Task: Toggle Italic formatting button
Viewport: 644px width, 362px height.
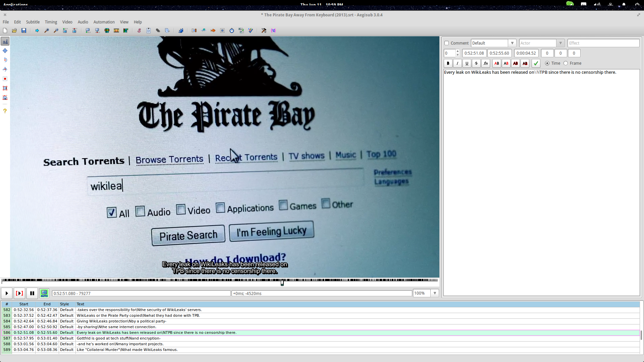Action: click(x=457, y=63)
